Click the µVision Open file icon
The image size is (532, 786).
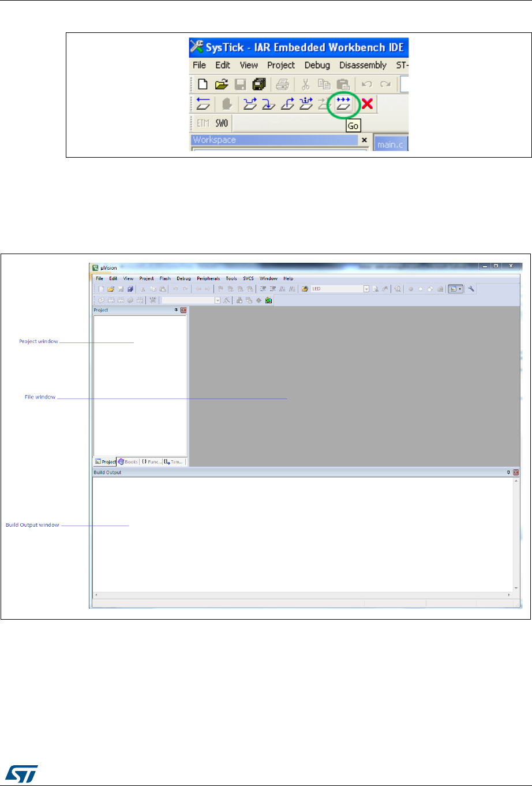(111, 289)
